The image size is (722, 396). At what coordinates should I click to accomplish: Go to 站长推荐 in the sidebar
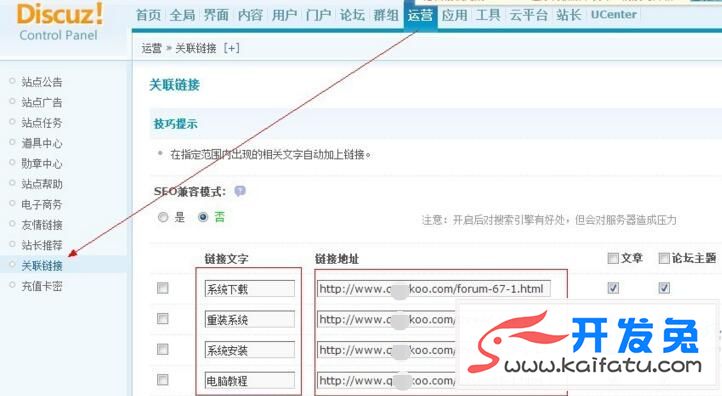click(42, 245)
